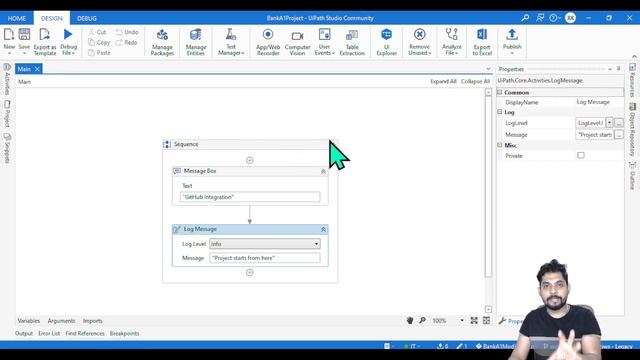Viewport: 640px width, 360px height.
Task: Open zoom percentage dropdown
Action: coord(462,320)
